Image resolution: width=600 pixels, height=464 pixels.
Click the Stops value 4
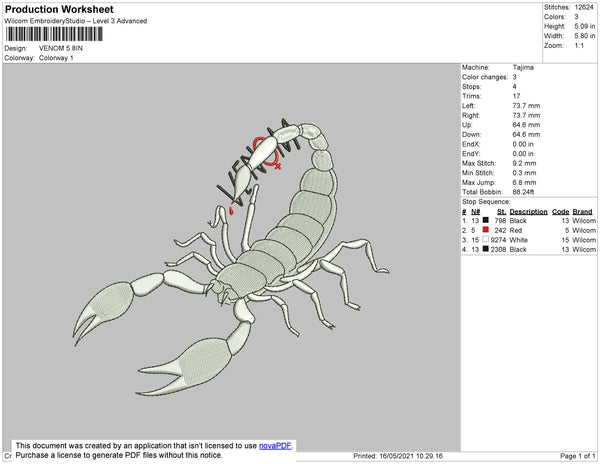tap(515, 86)
